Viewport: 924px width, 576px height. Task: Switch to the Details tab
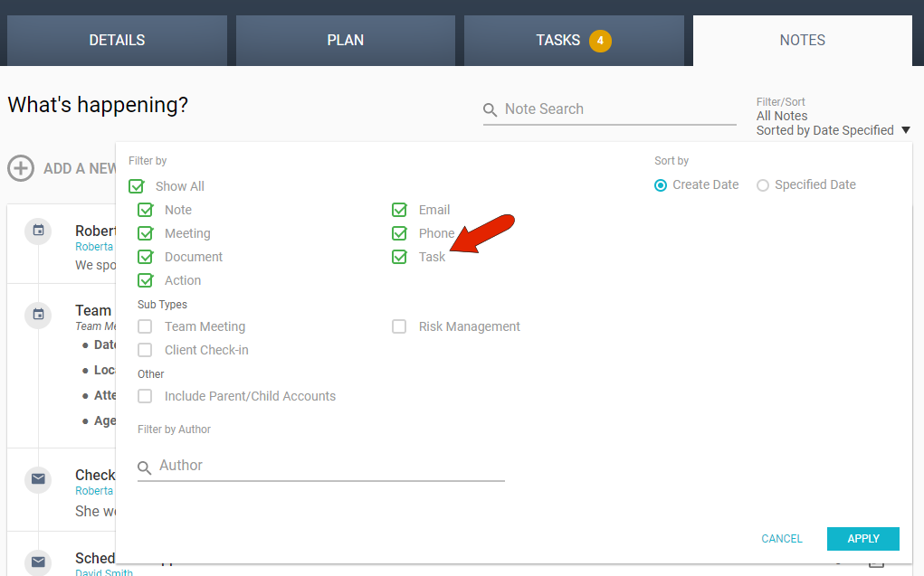click(x=117, y=41)
